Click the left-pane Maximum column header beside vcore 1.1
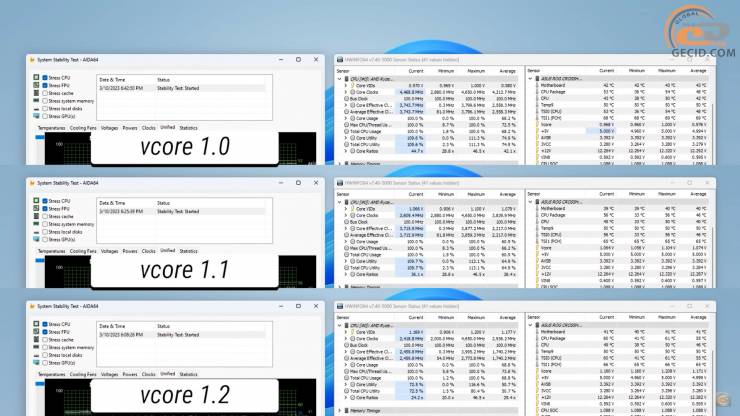This screenshot has width=740, height=416. 476,194
